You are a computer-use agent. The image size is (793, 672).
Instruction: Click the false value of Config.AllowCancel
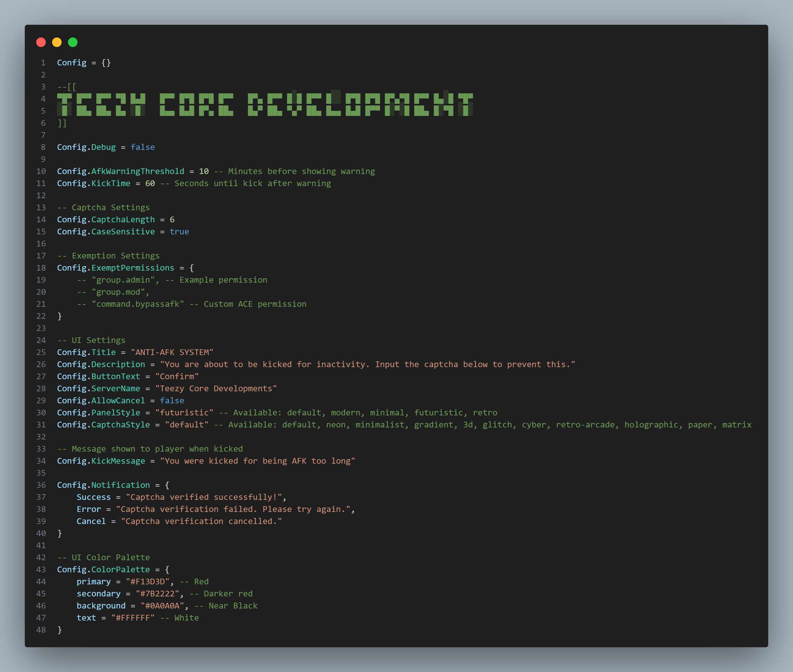coord(172,400)
